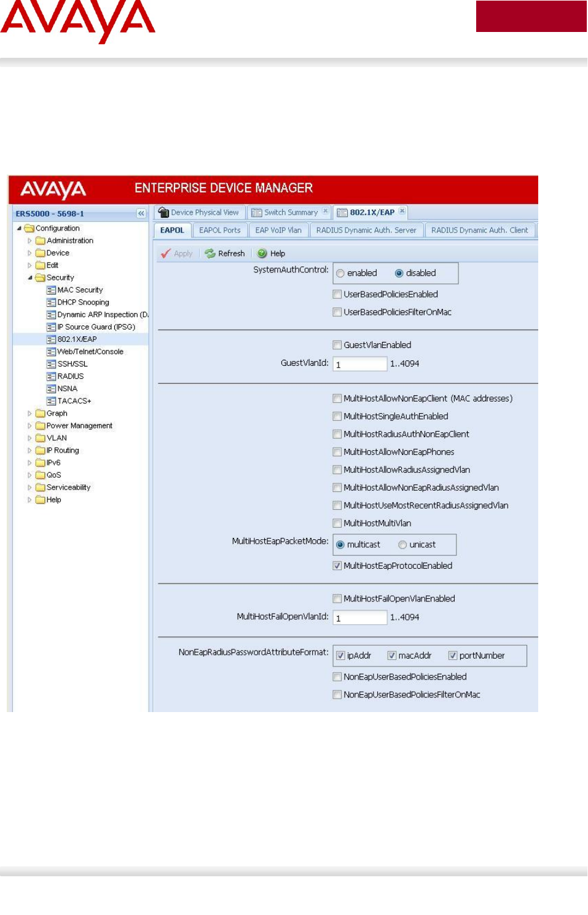Click the IPv6 folder icon

[x=41, y=462]
